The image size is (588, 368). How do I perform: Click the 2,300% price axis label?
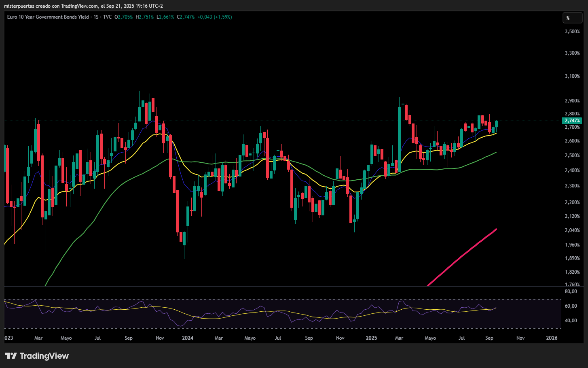tap(572, 186)
